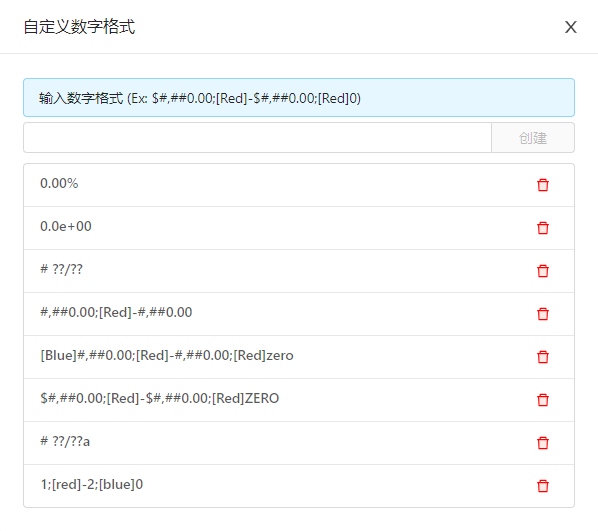Choose the # ??/?? fraction format
Viewport: 598px width, 531px height.
tap(299, 271)
